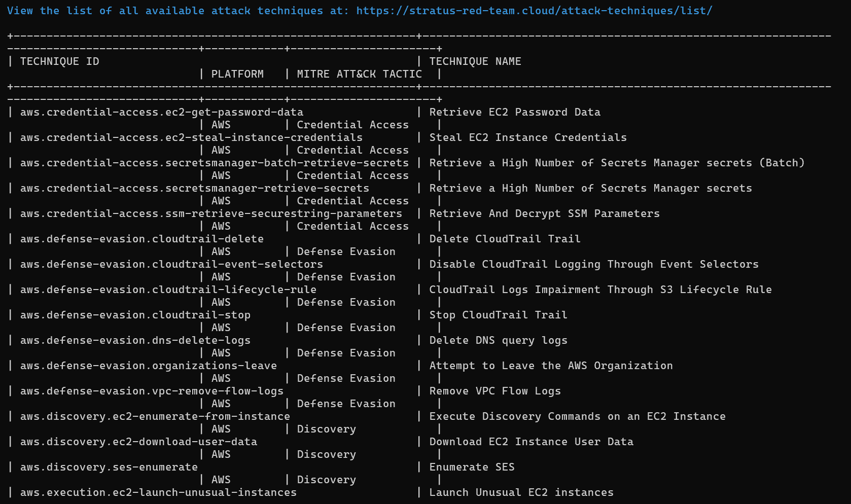
Task: Click Discovery tactic under ses-enumerate row
Action: point(326,480)
